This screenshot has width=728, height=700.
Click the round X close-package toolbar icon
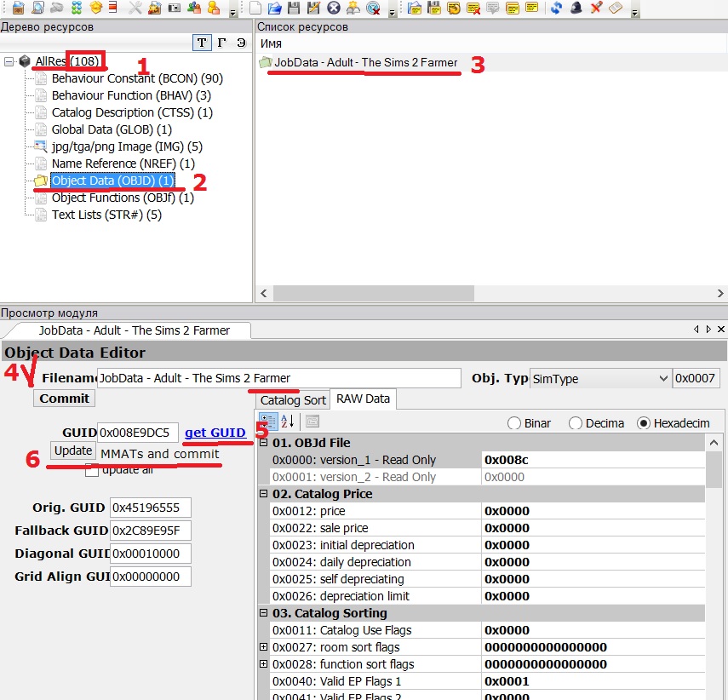[333, 9]
